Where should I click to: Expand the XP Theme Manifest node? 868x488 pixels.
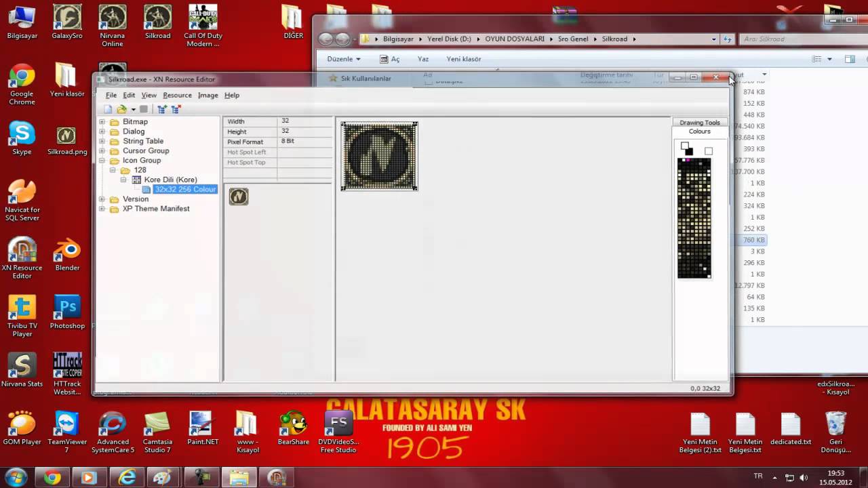pyautogui.click(x=102, y=209)
